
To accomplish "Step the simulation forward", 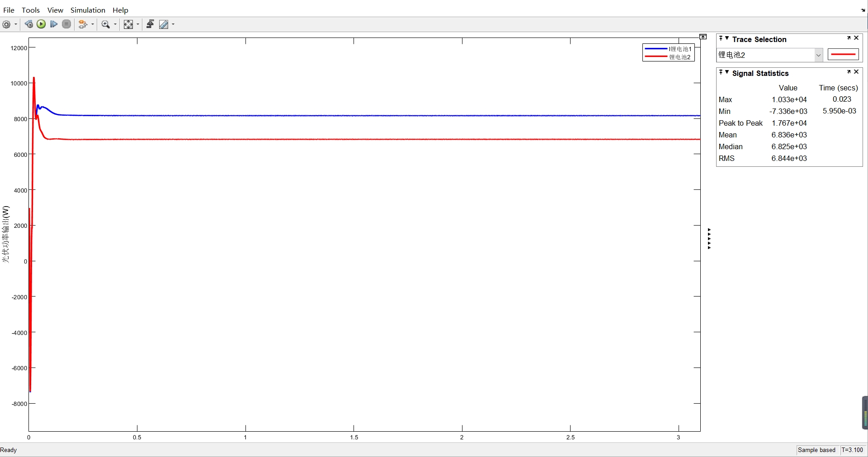I will coord(54,24).
